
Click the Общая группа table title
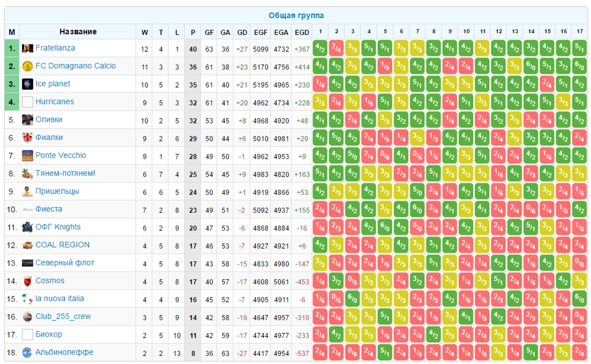pyautogui.click(x=296, y=15)
